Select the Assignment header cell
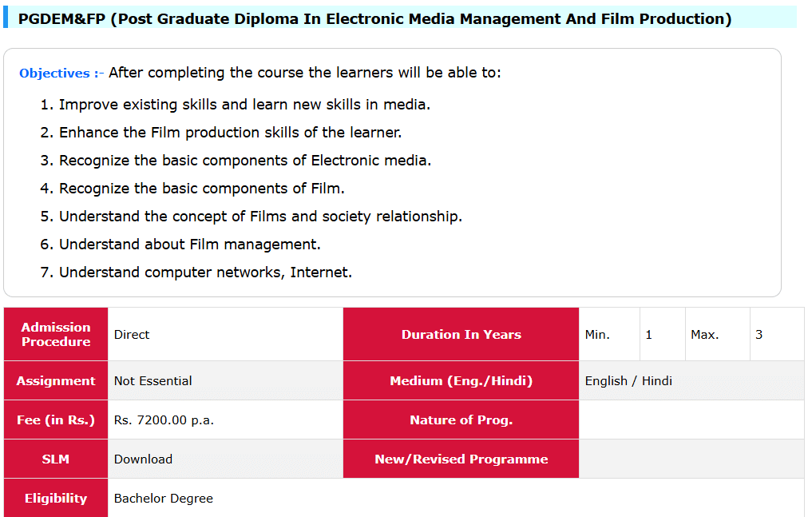Viewport: 812px width, 517px height. tap(56, 380)
